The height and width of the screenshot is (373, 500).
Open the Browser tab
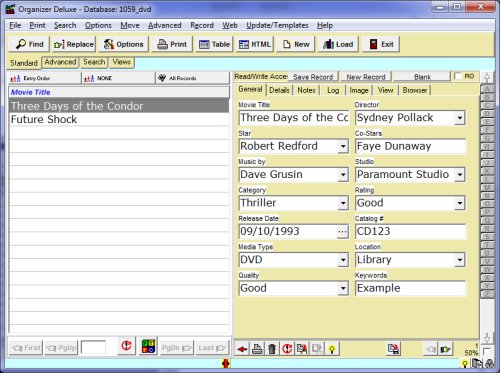415,90
